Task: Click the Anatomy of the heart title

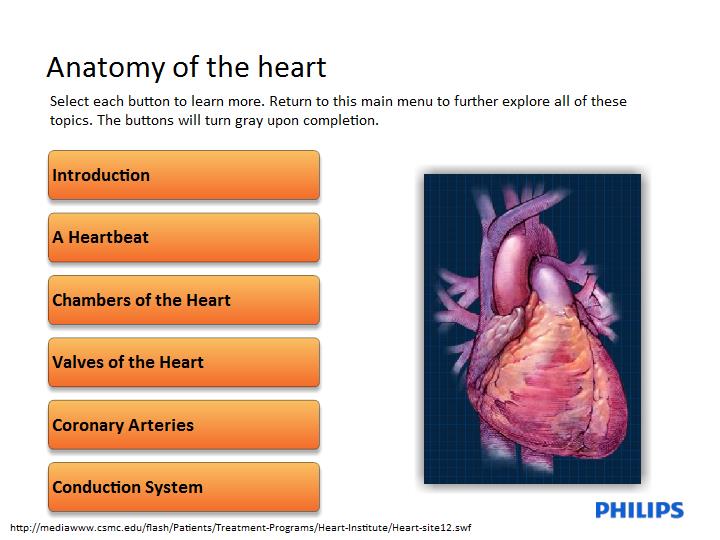Action: (186, 67)
